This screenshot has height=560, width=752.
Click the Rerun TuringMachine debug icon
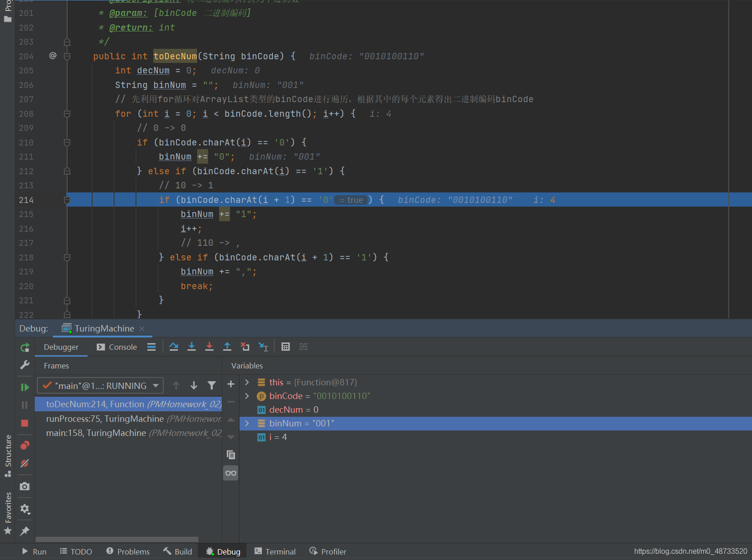click(25, 347)
